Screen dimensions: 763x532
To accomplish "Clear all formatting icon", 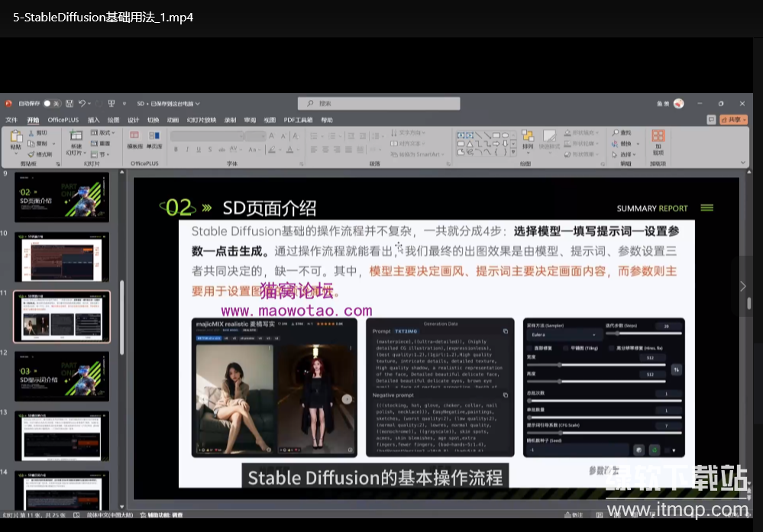I will tap(296, 136).
